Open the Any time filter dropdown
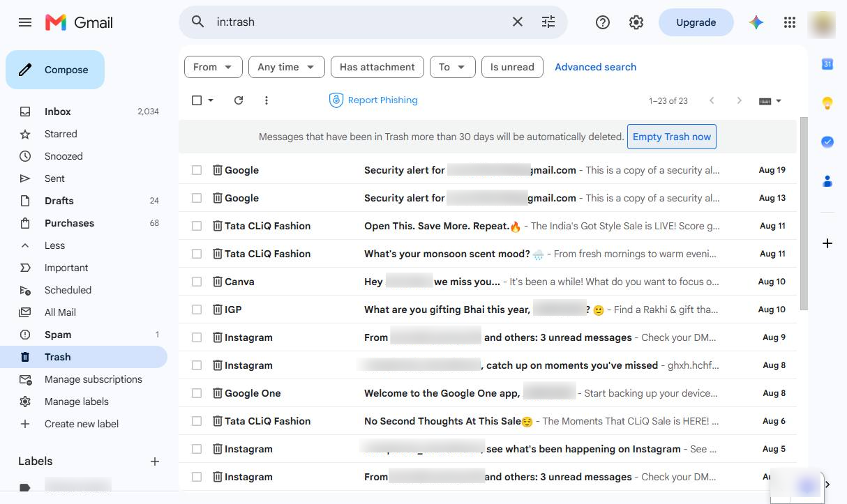Viewport: 847px width, 504px height. click(x=287, y=67)
